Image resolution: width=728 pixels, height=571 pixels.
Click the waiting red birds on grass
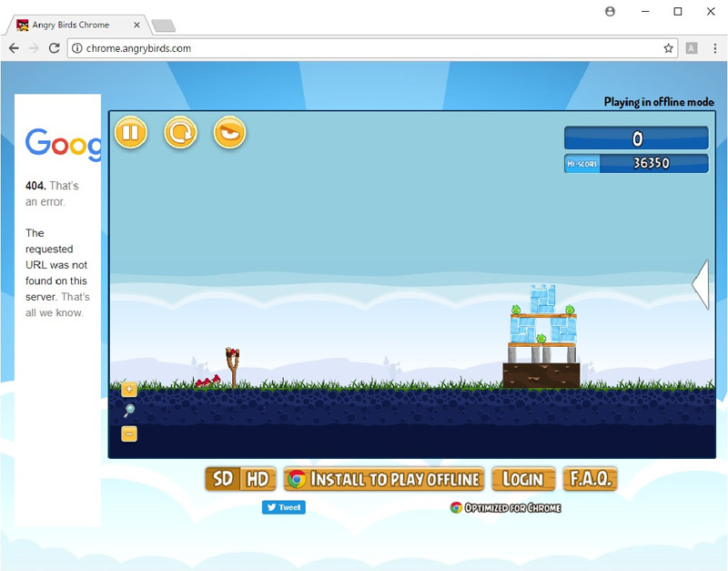point(208,381)
